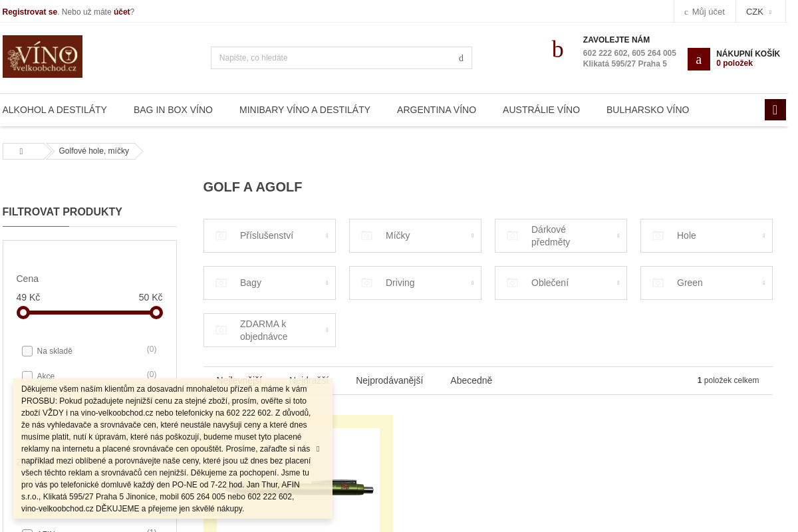Open the Příslušenství category tile label
Screen dimensions: 798x532
pyautogui.click(x=267, y=235)
